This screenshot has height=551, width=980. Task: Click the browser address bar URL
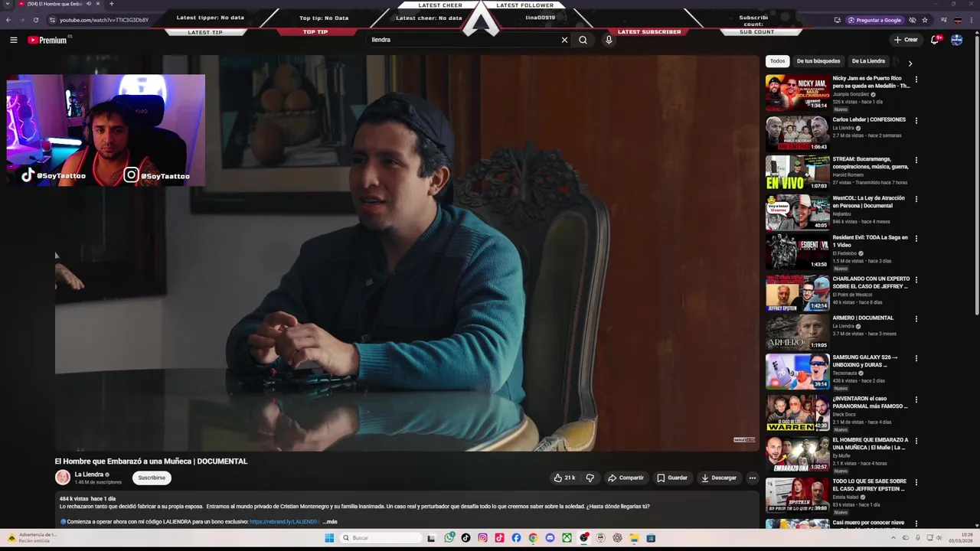click(104, 20)
